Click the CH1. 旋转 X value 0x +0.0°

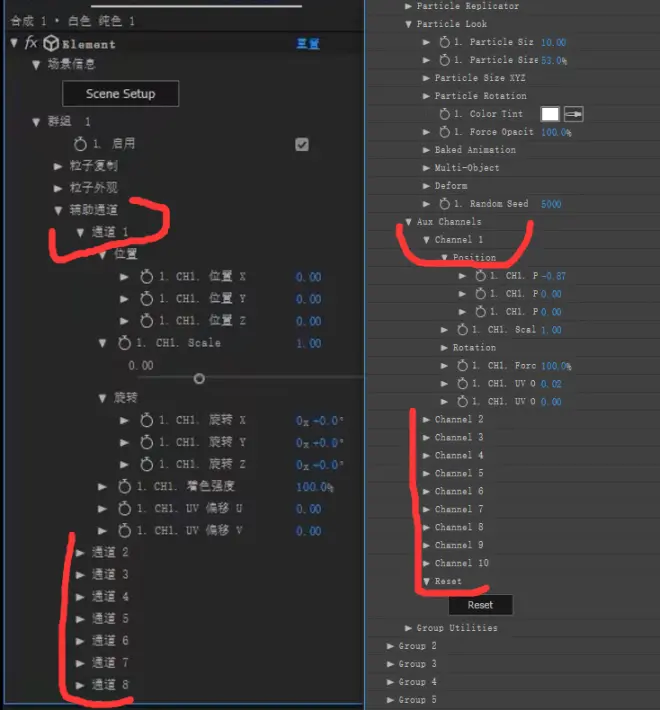[x=320, y=421]
